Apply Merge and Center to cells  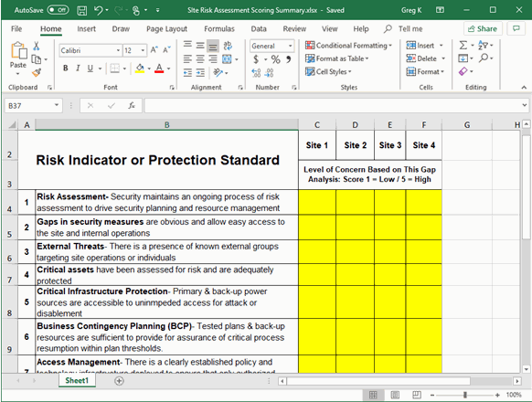(x=227, y=59)
